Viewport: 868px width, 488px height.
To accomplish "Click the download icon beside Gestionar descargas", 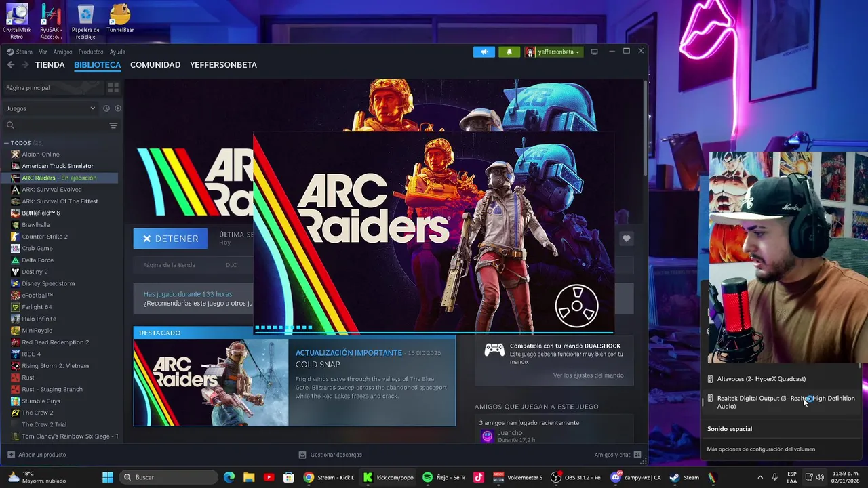I will [x=303, y=455].
